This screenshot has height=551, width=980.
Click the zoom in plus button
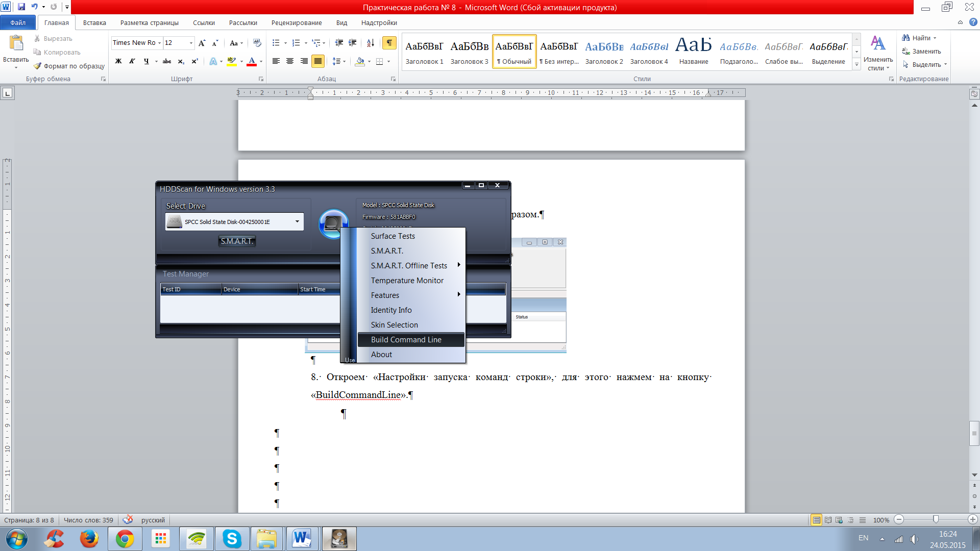(973, 519)
